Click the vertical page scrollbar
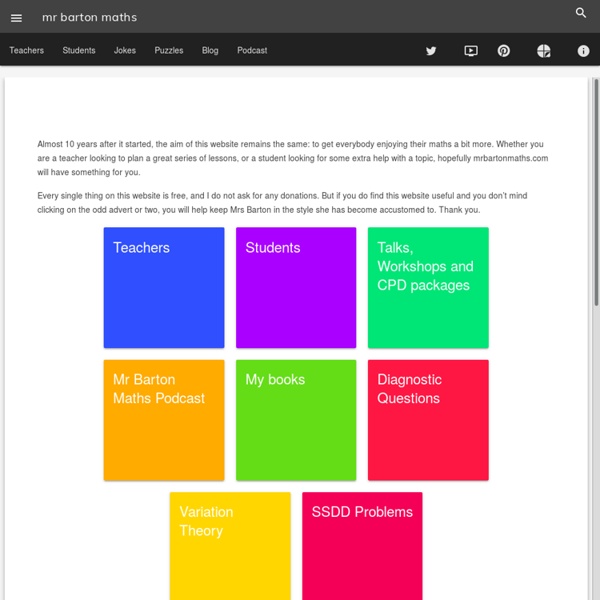Viewport: 600px width, 600px height. (596, 192)
